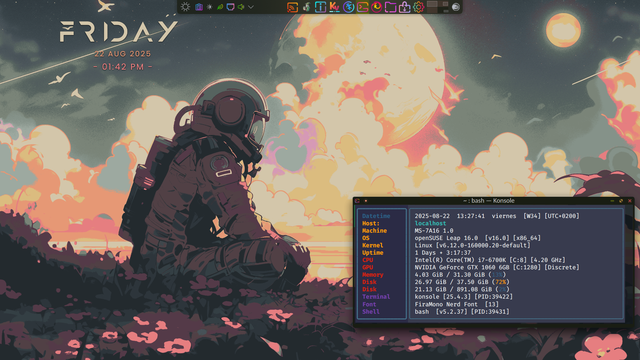This screenshot has width=640, height=360.
Task: Toggle the pin dot in Konsole title bar
Action: click(x=366, y=201)
